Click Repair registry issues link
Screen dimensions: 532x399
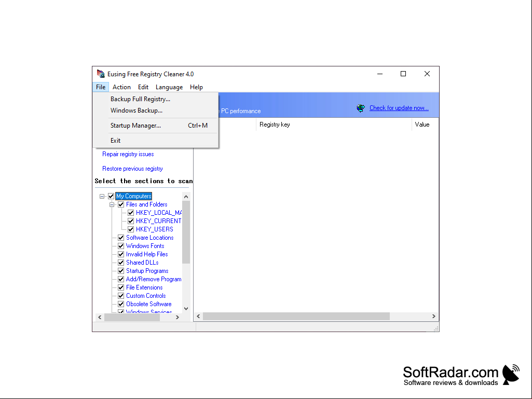click(x=128, y=154)
